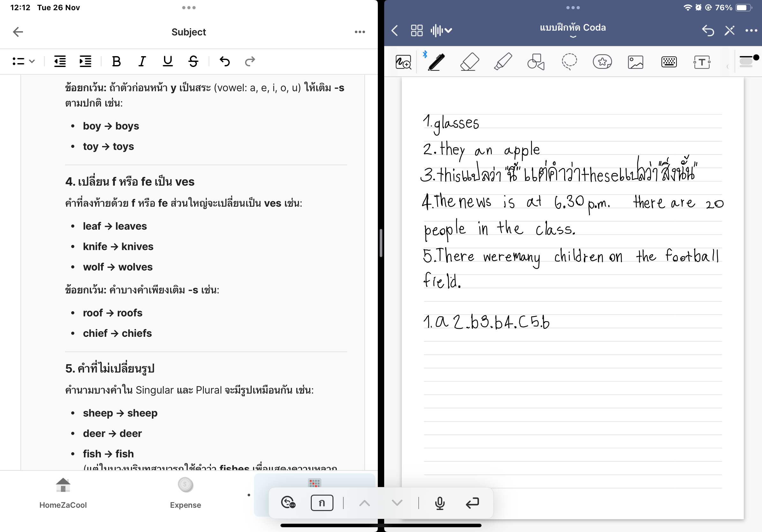Open the Expense tab
Image resolution: width=762 pixels, height=532 pixels.
(x=185, y=493)
